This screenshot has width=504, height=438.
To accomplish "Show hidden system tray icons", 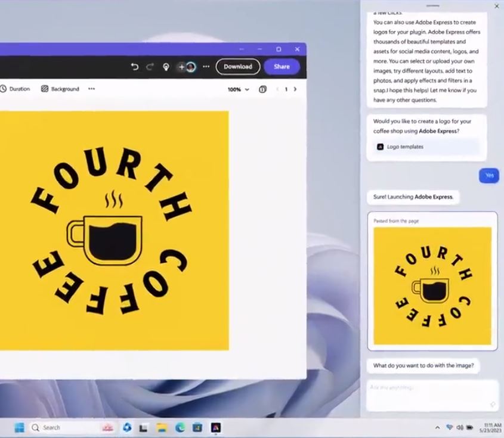I will pos(437,427).
